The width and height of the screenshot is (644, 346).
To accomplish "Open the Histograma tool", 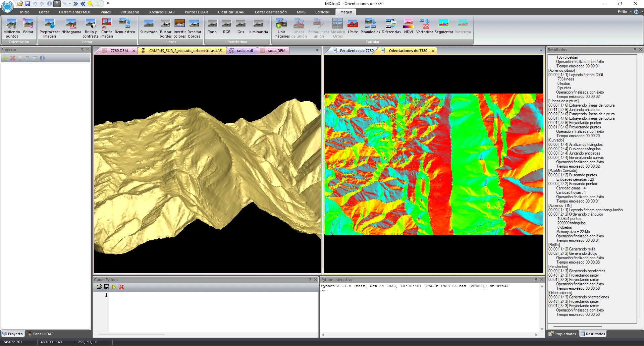I will tap(71, 26).
